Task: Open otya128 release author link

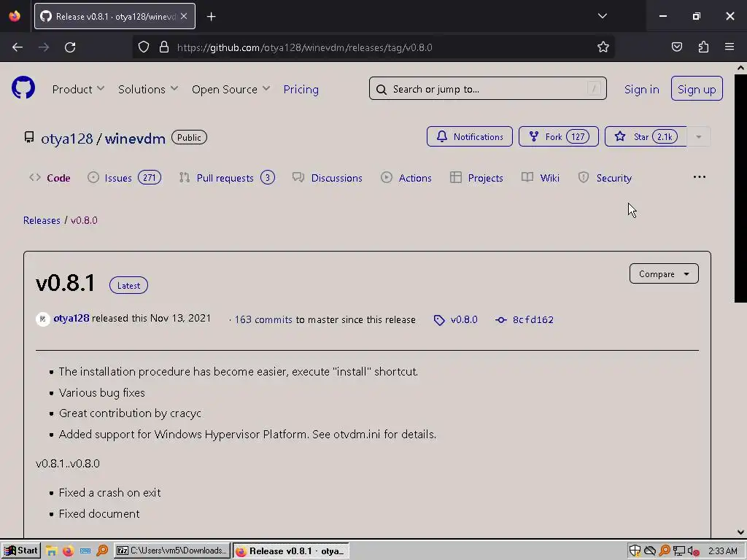Action: 71,318
